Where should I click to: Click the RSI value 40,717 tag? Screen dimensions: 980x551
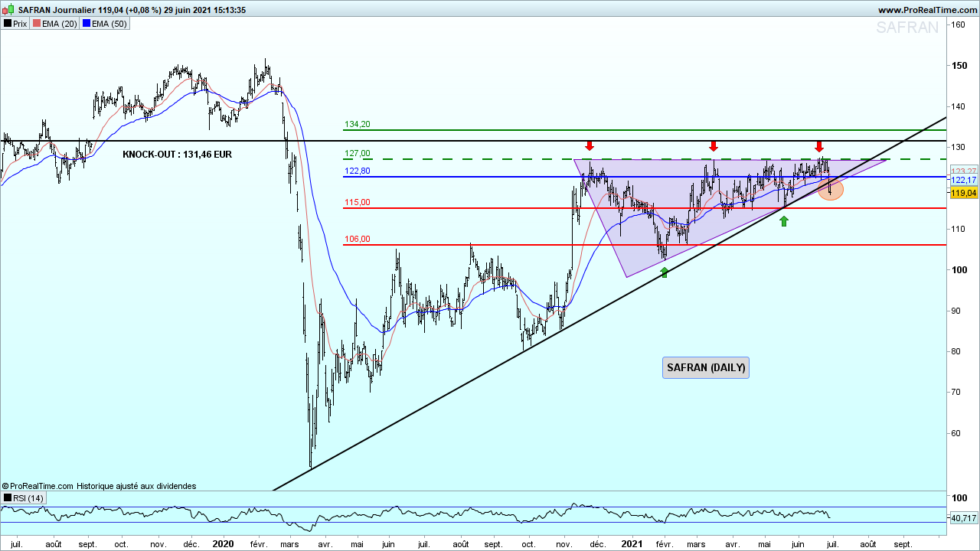(964, 518)
